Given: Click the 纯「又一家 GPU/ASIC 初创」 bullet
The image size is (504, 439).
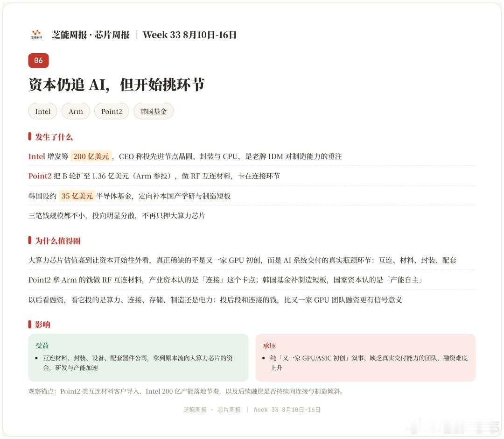Looking at the screenshot, I should [369, 363].
